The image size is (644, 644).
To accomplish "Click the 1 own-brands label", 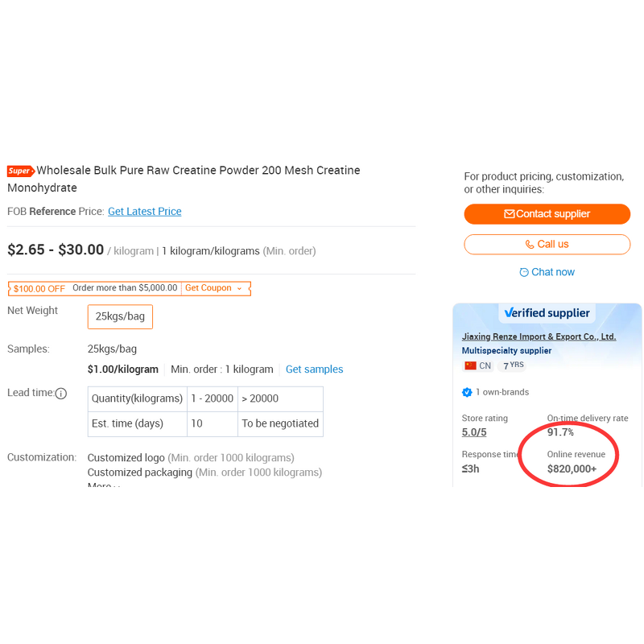I will (x=503, y=392).
